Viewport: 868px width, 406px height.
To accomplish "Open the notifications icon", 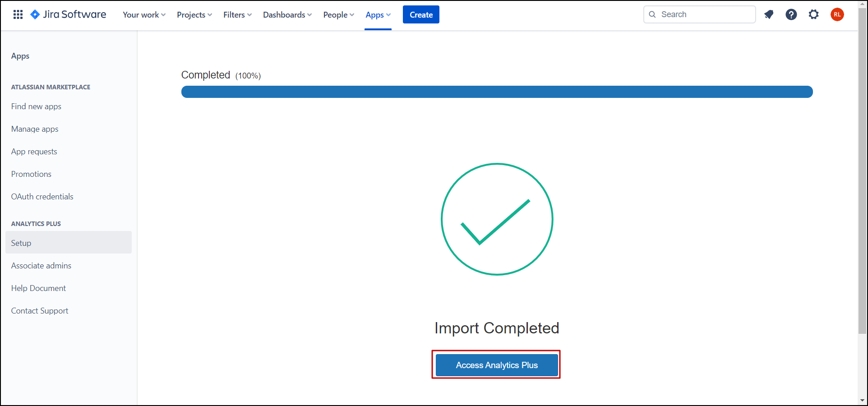I will pyautogui.click(x=769, y=15).
